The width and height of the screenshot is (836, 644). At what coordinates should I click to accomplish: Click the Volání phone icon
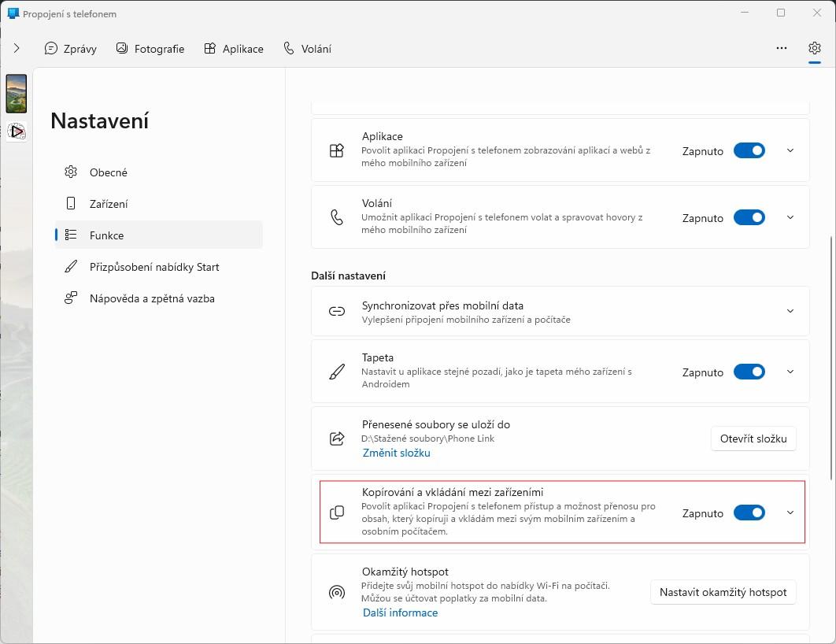288,49
